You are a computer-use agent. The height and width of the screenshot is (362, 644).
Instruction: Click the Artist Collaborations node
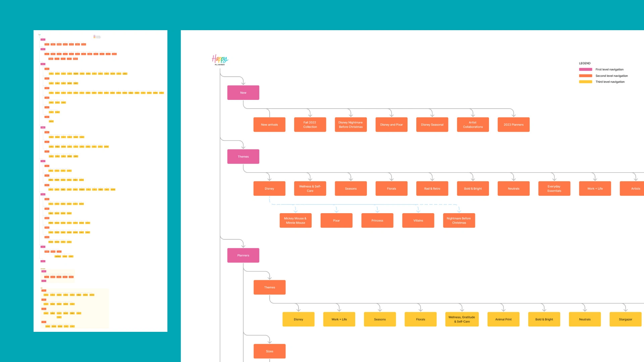tap(473, 125)
